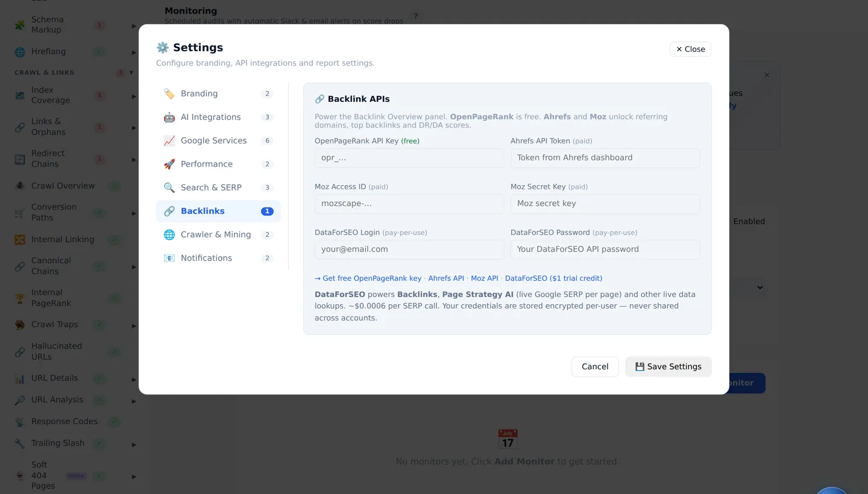868x494 pixels.
Task: Expand the Redirect Chains sidebar arrow
Action: point(134,159)
